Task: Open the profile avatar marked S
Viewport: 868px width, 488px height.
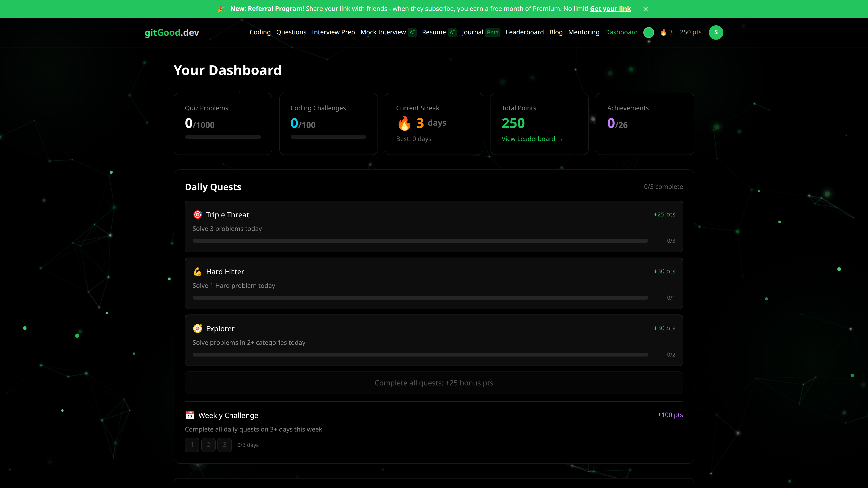Action: click(716, 32)
